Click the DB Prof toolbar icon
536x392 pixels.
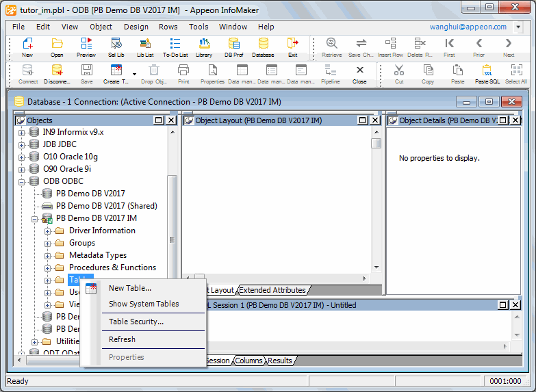[233, 47]
